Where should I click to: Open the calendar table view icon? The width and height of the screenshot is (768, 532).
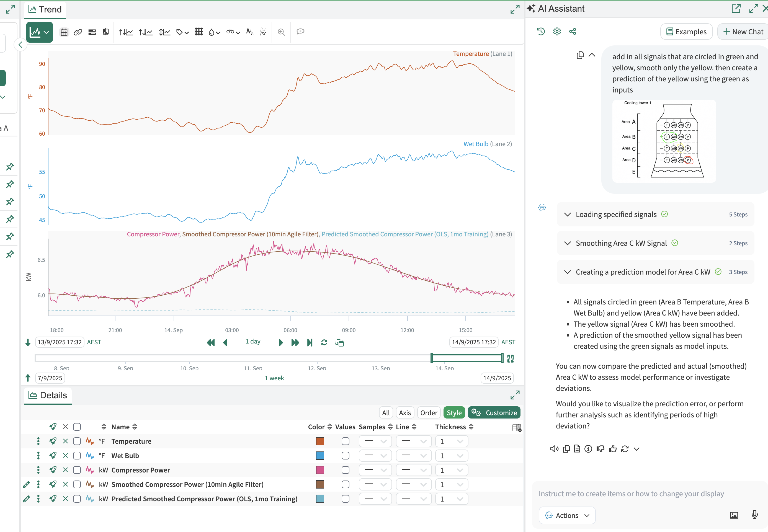pyautogui.click(x=64, y=32)
